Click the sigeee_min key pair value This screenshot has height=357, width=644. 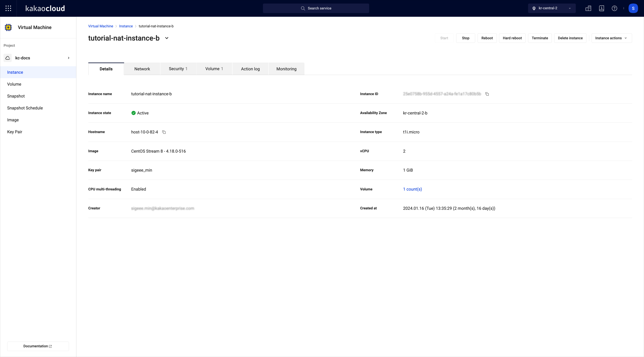click(x=142, y=170)
